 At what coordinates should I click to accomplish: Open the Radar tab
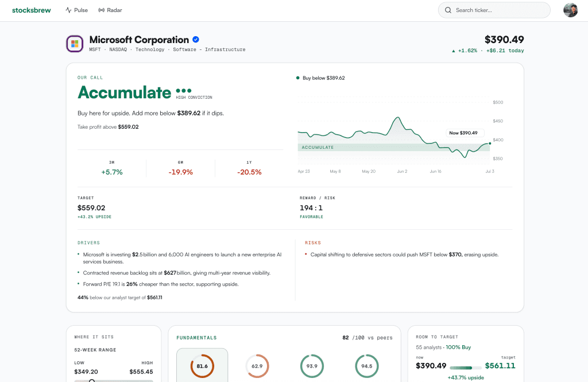pos(110,10)
